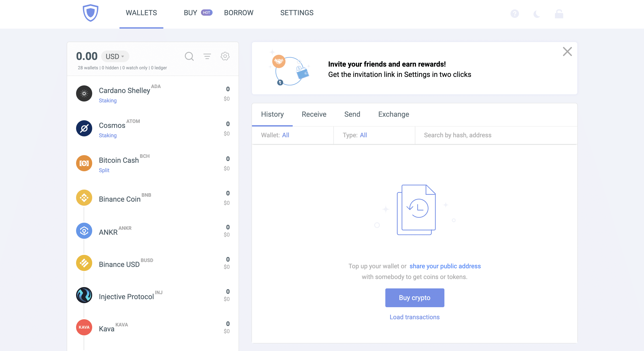Screen dimensions: 644x351
Task: Select the Binance USD wallet name
Action: tap(119, 264)
